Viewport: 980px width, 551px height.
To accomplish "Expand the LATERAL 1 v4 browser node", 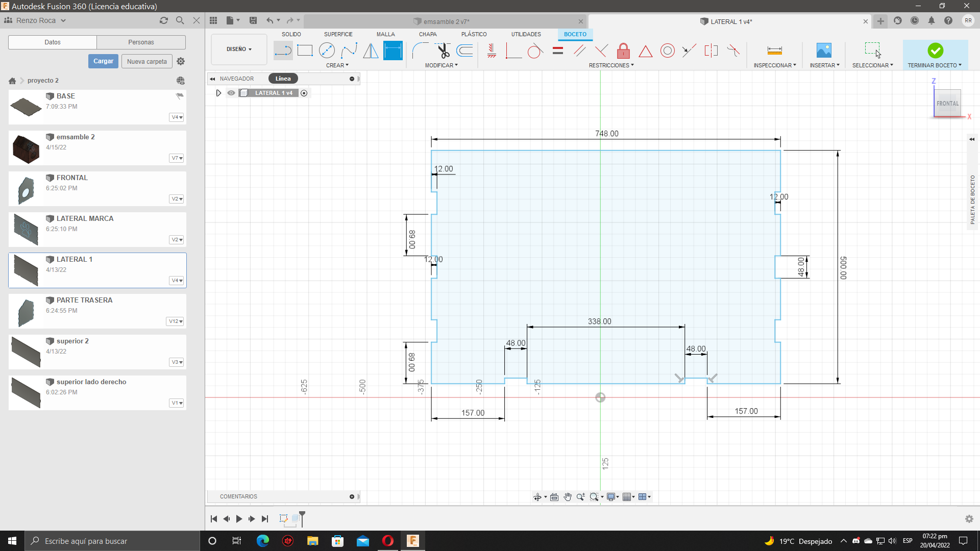I will (x=218, y=93).
